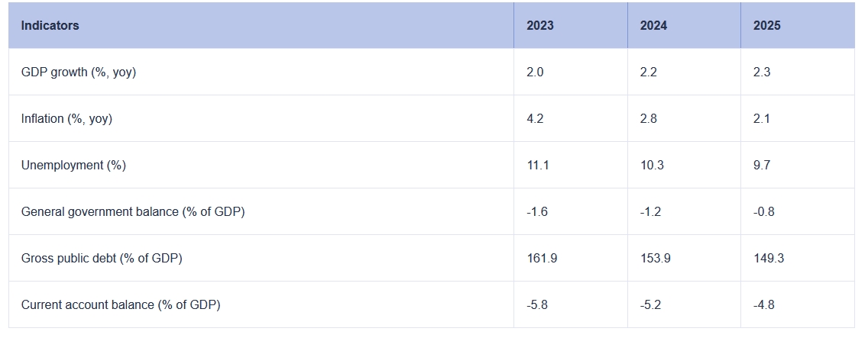Image resolution: width=868 pixels, height=338 pixels.
Task: Select the 2024 current account value -5.2
Action: pyautogui.click(x=650, y=304)
